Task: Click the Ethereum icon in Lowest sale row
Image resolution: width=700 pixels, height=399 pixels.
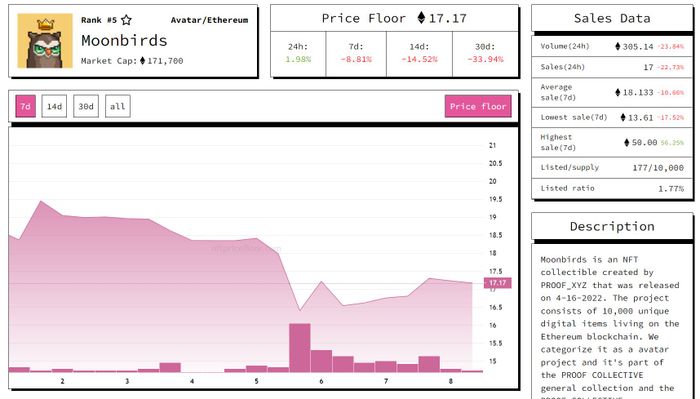Action: tap(623, 117)
